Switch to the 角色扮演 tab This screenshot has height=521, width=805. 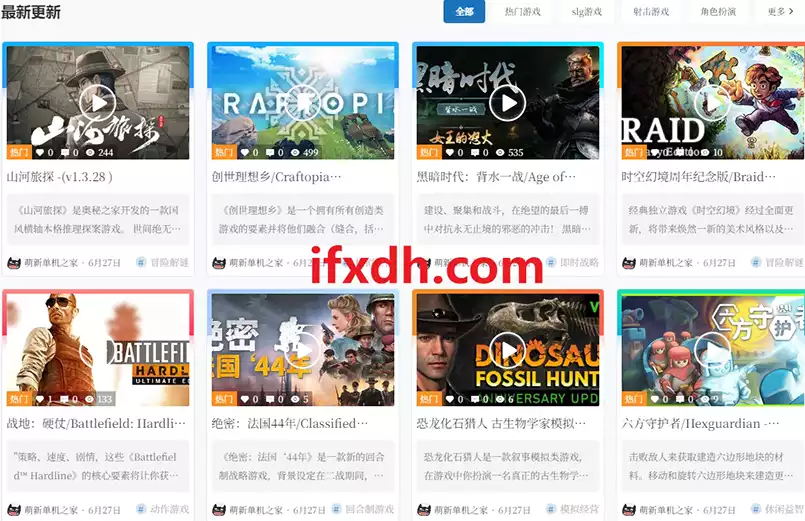[x=718, y=11]
